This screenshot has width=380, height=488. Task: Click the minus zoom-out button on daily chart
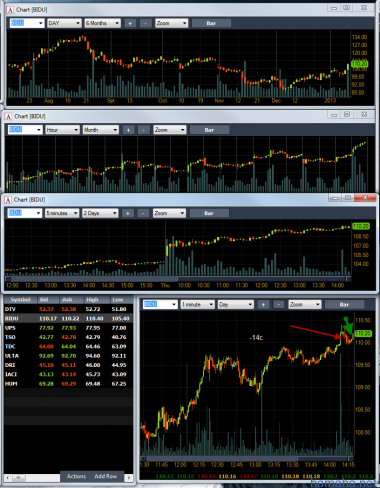tap(145, 23)
